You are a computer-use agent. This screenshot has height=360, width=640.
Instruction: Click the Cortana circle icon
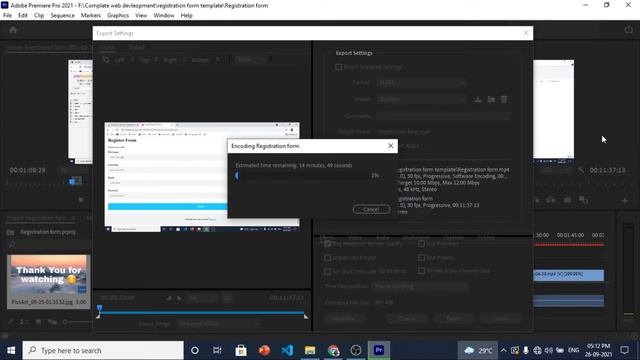pyautogui.click(x=195, y=350)
